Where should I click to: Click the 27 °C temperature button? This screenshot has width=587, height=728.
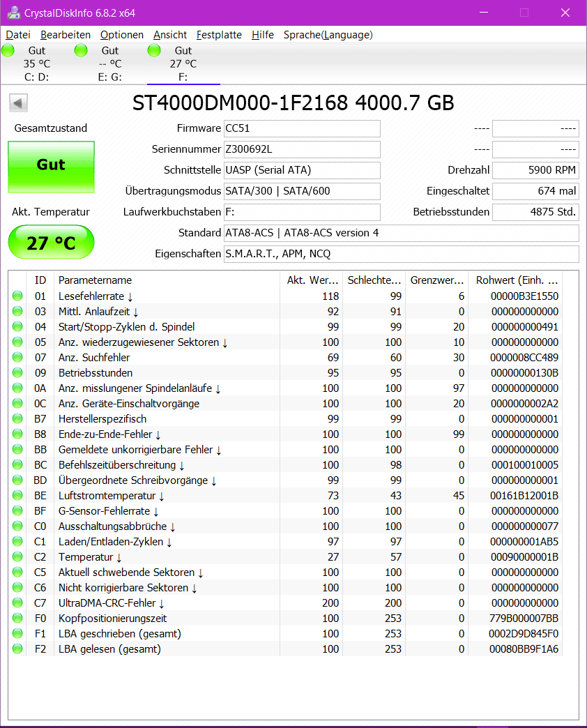coord(51,242)
